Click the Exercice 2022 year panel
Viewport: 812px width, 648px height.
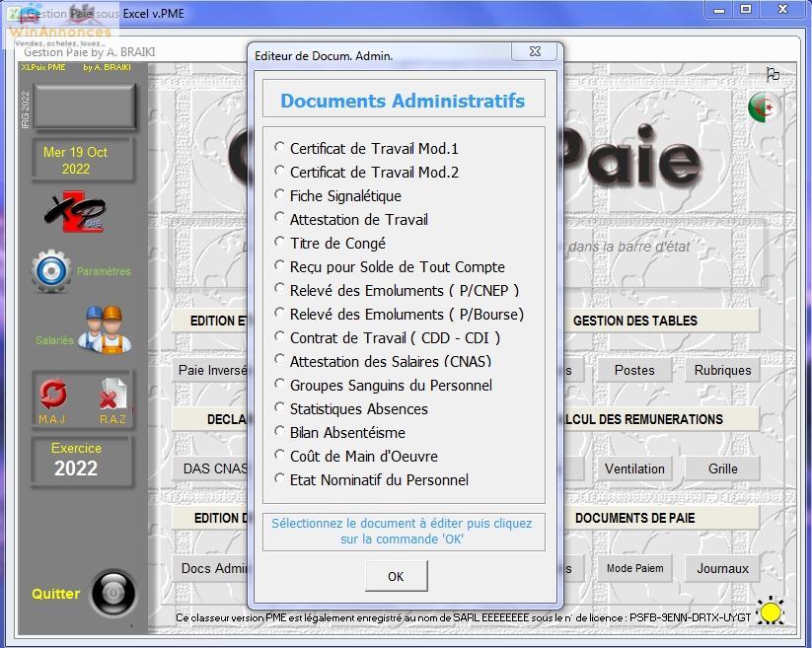point(77,460)
